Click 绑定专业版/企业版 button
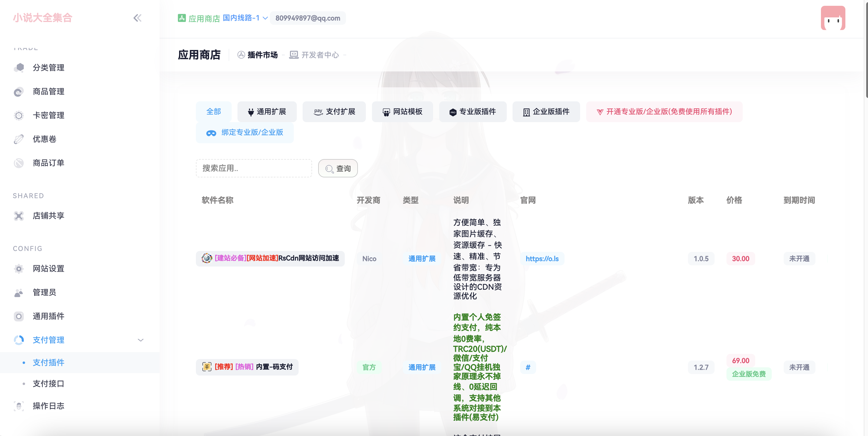This screenshot has width=868, height=436. [x=245, y=133]
